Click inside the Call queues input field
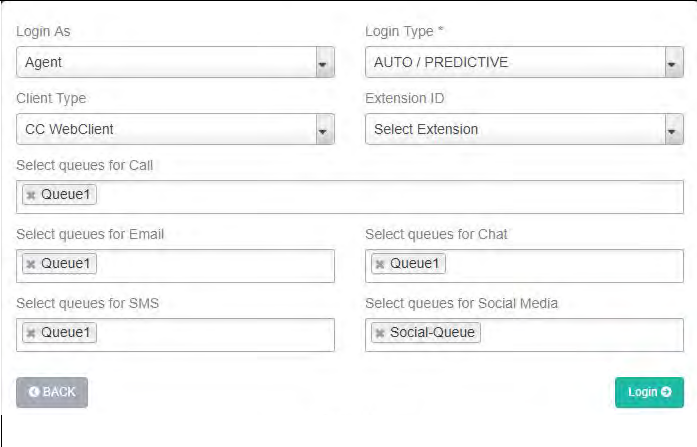 pyautogui.click(x=390, y=196)
